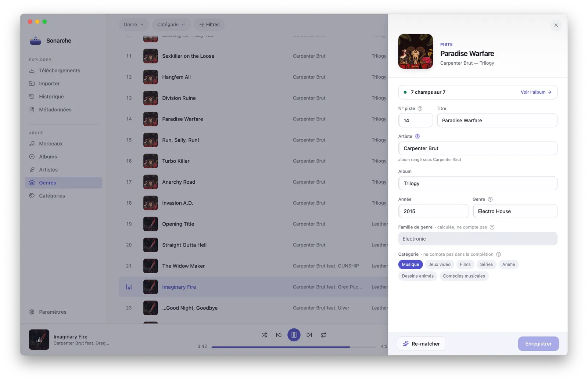Edit the Album field Trilogy
This screenshot has width=588, height=382.
(x=478, y=184)
